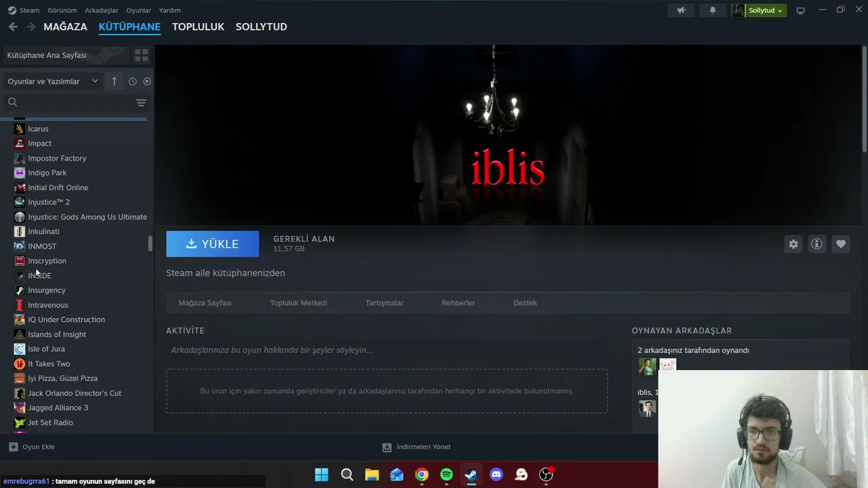Screen dimensions: 868x488
Task: Open the Arkadaşlar menu
Action: pyautogui.click(x=102, y=10)
